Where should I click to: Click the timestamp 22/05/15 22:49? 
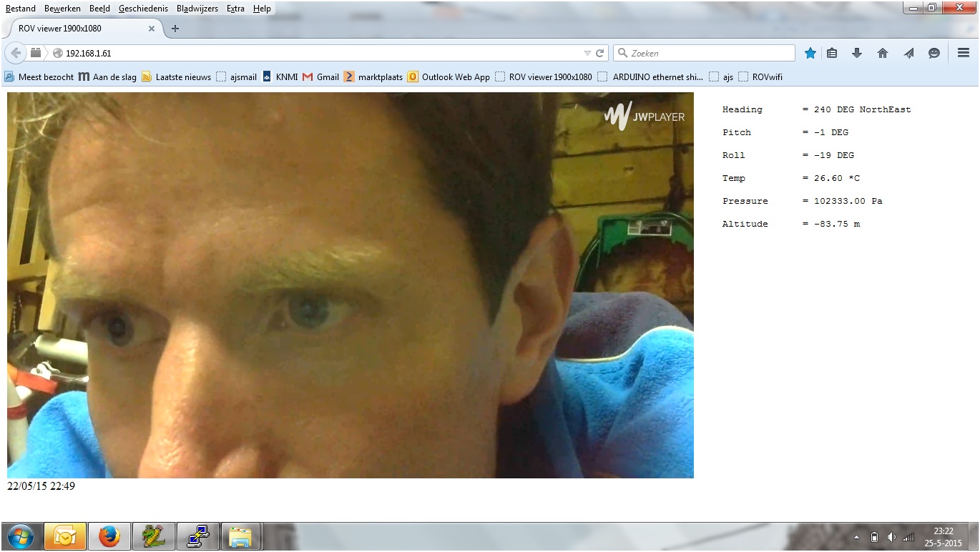click(41, 486)
